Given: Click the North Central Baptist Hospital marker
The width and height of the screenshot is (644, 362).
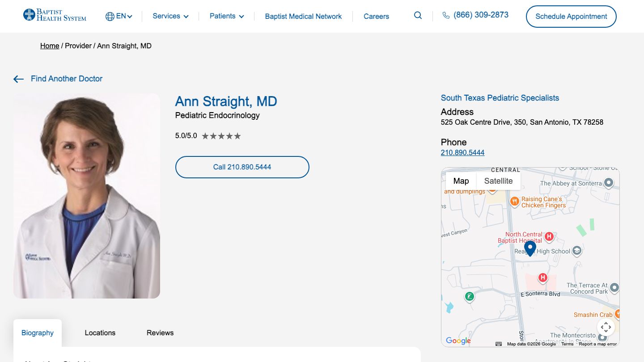Looking at the screenshot, I should 549,236.
